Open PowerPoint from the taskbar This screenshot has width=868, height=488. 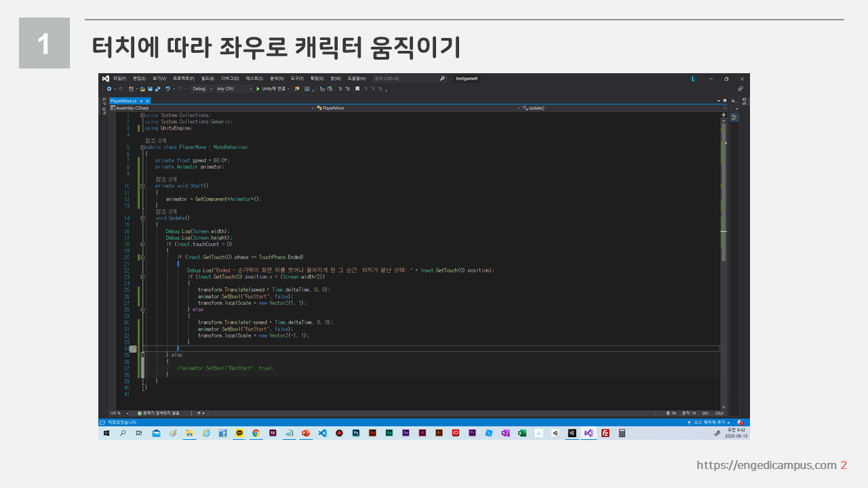pyautogui.click(x=306, y=433)
